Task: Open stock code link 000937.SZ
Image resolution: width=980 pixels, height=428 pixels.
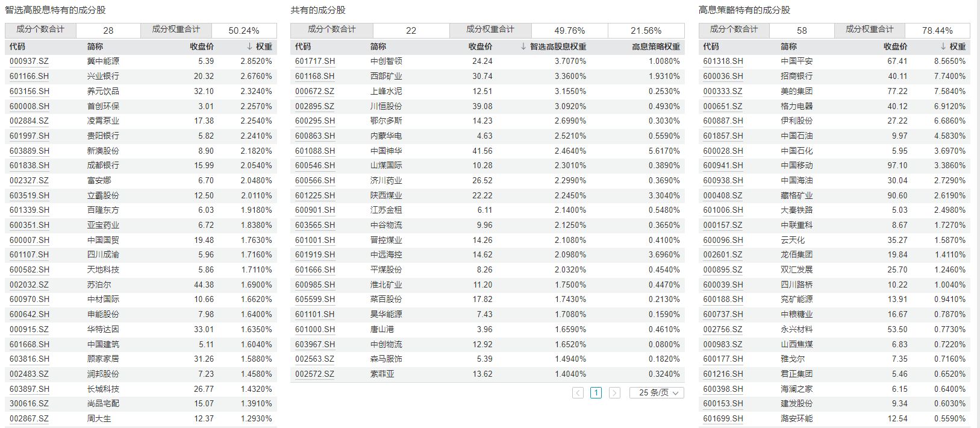Action: tap(29, 61)
